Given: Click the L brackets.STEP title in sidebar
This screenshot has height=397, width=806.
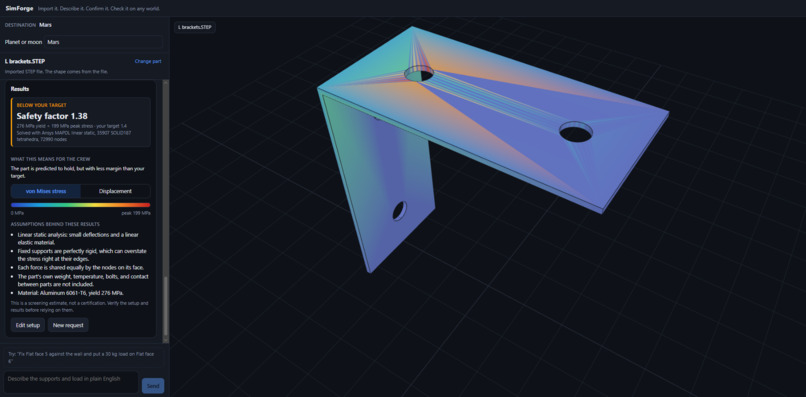Looking at the screenshot, I should [x=25, y=61].
